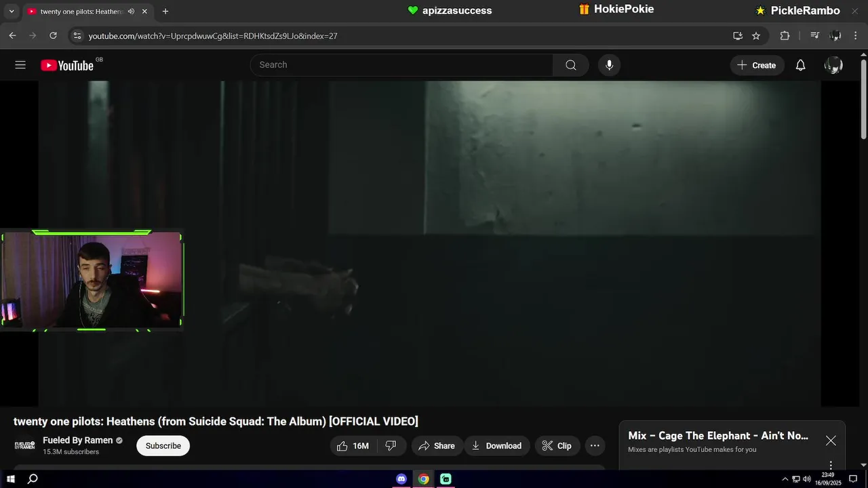Viewport: 868px width, 488px height.
Task: Click the video player to pause
Action: [x=429, y=244]
